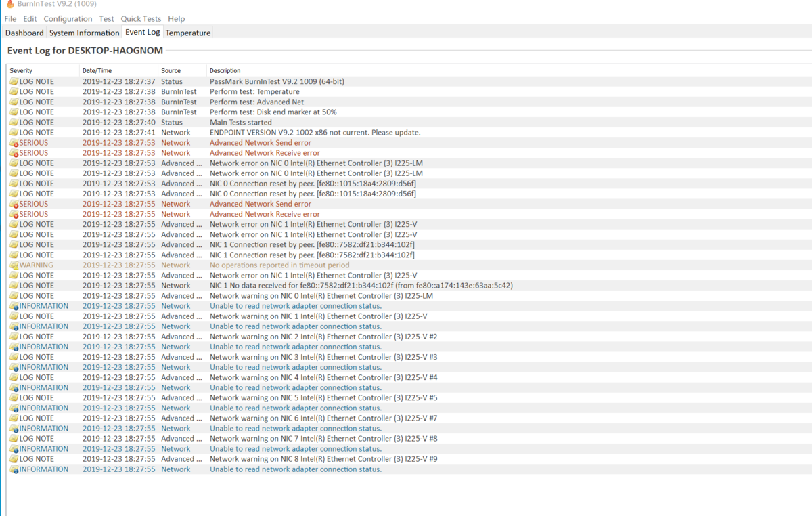Select 'NIC 1 No data received for fe80::7582' text

tap(361, 285)
